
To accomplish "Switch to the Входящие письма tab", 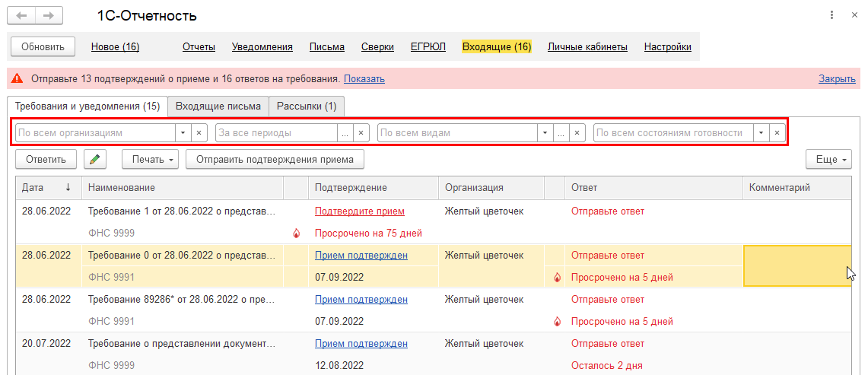I will point(218,106).
